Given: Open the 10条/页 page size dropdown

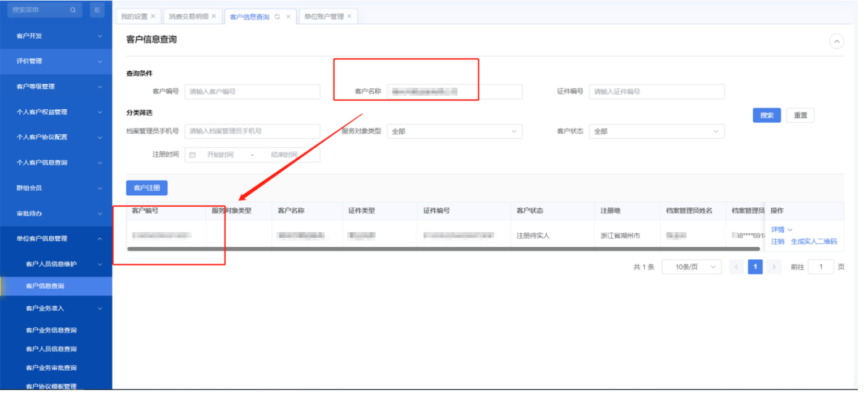Looking at the screenshot, I should (x=692, y=267).
